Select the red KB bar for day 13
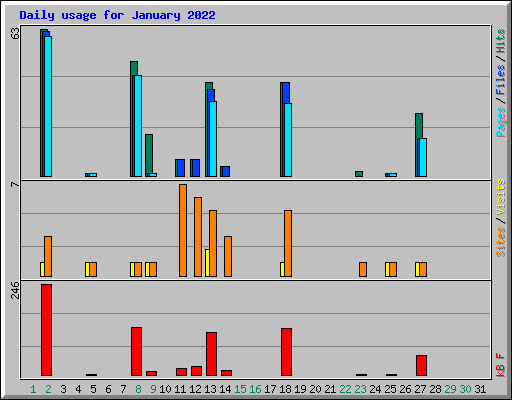This screenshot has height=400, width=512. pyautogui.click(x=212, y=354)
